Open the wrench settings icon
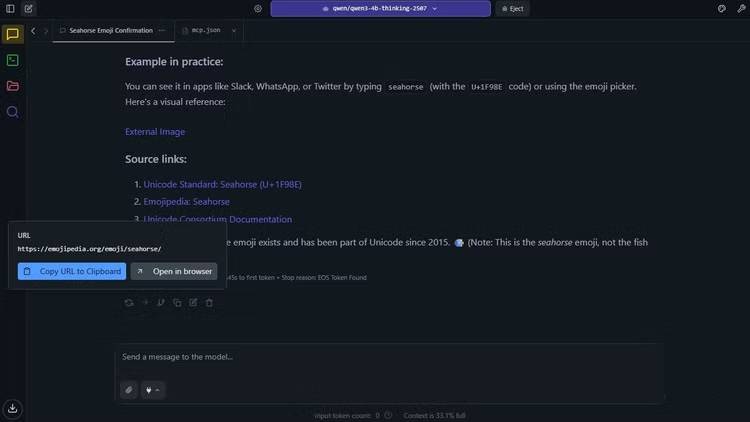The image size is (750, 422). [741, 9]
